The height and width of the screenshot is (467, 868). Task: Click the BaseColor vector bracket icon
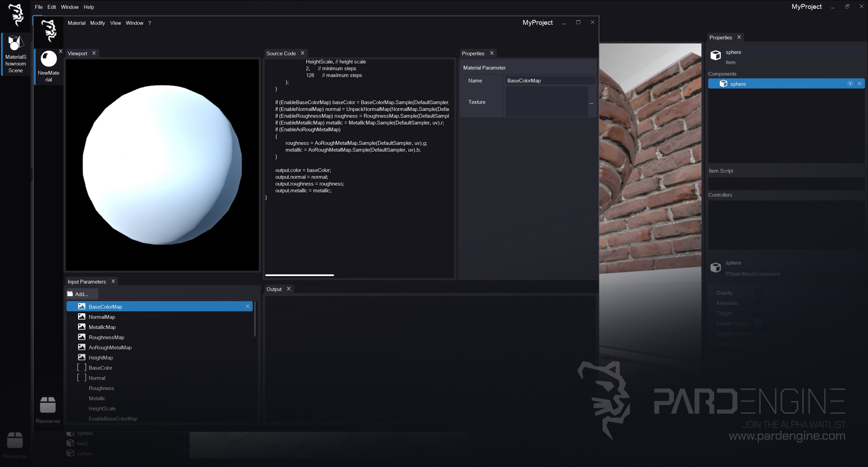click(x=82, y=367)
